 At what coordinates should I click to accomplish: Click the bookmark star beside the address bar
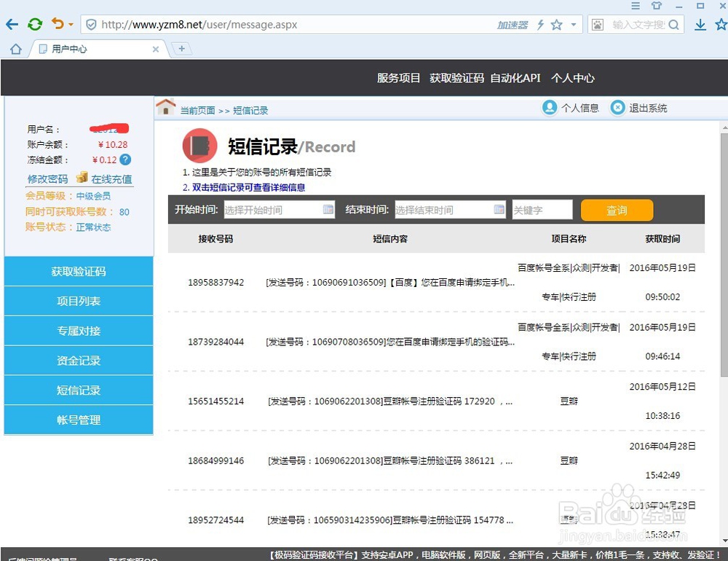pyautogui.click(x=557, y=24)
